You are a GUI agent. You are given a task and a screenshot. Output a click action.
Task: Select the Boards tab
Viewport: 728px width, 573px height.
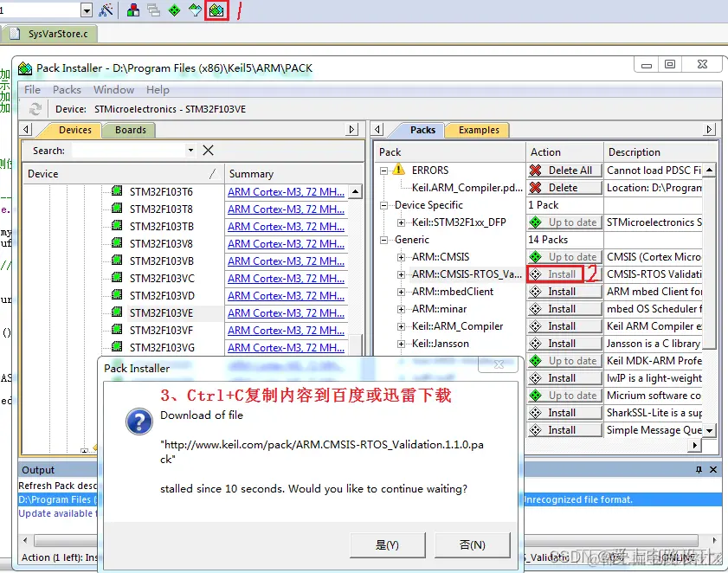point(131,130)
